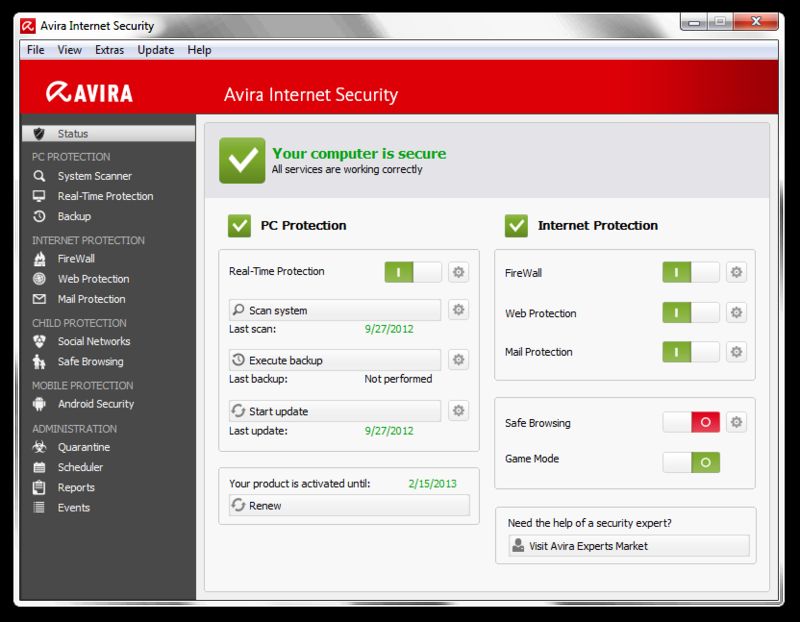Click the Avira icon in title bar
The height and width of the screenshot is (622, 800).
pos(28,26)
